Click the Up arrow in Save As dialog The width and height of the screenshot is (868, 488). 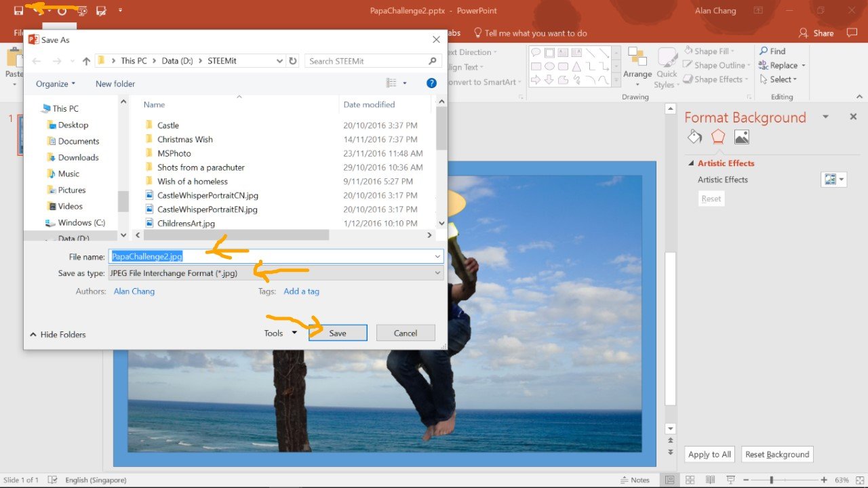[86, 61]
